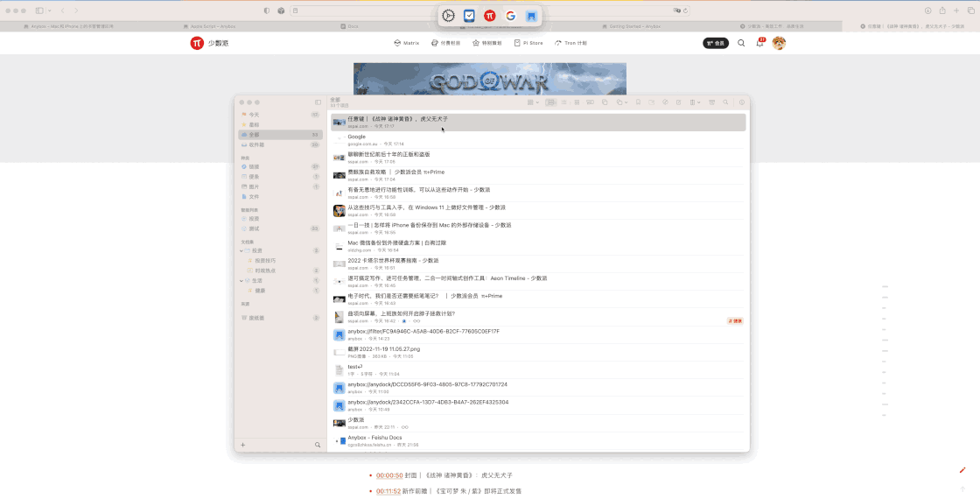
Task: Click the Anybox move-to-folder toolbar icon
Action: pyautogui.click(x=651, y=102)
